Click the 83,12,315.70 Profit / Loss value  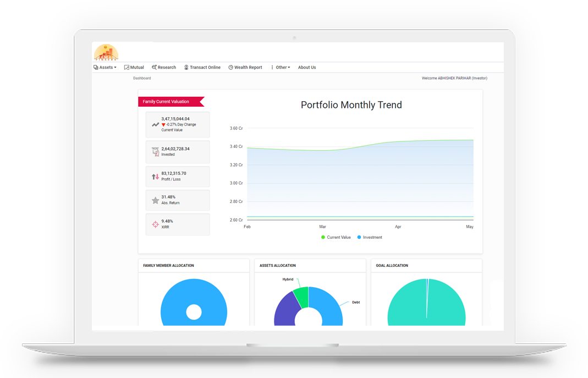174,173
